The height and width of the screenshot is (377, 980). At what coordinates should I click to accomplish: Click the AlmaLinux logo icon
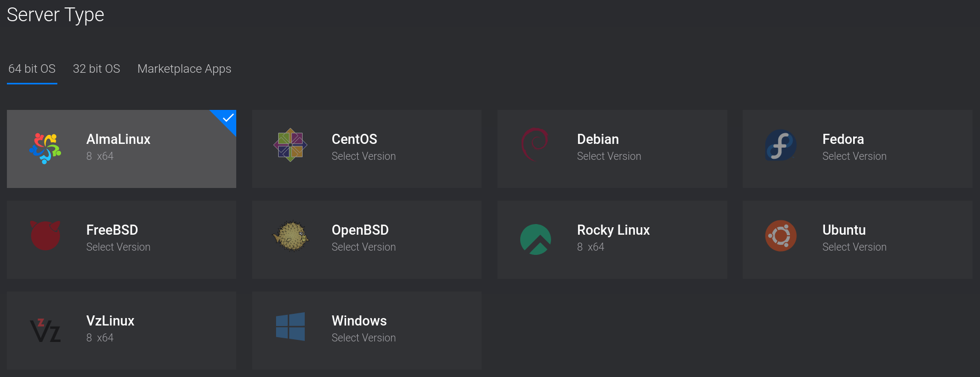(46, 148)
